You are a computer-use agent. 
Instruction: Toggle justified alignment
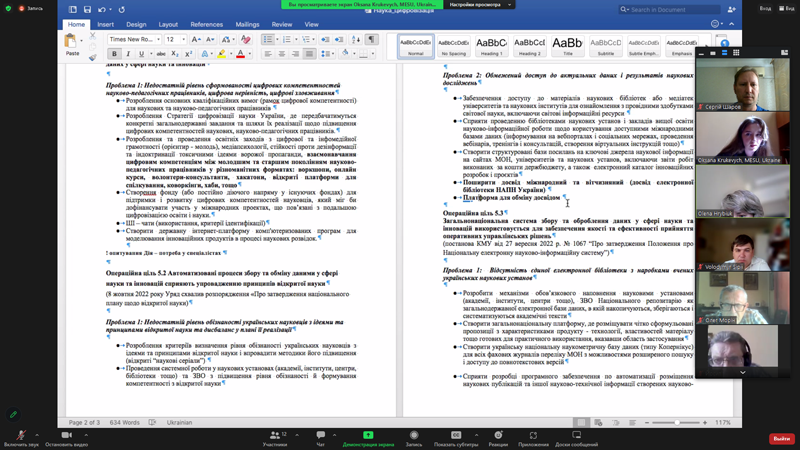309,54
